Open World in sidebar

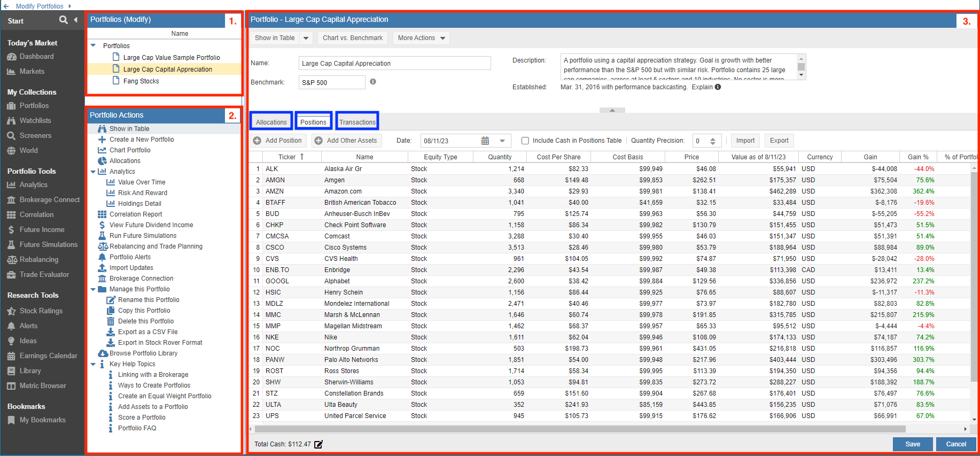[29, 151]
